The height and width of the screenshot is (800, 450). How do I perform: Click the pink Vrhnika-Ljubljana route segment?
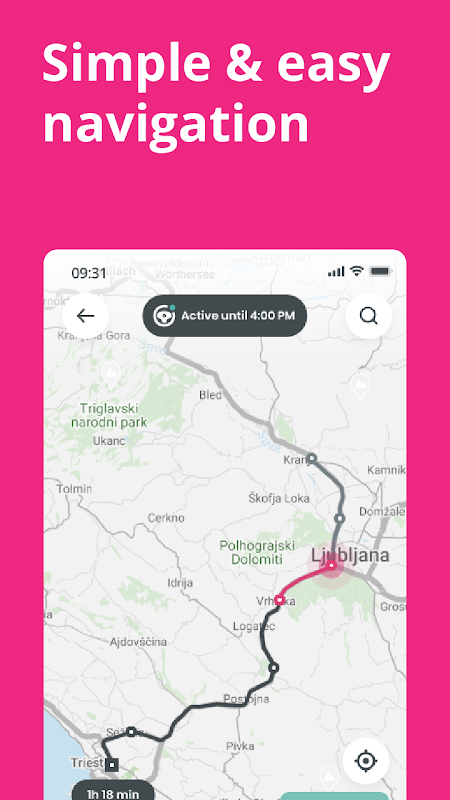302,580
